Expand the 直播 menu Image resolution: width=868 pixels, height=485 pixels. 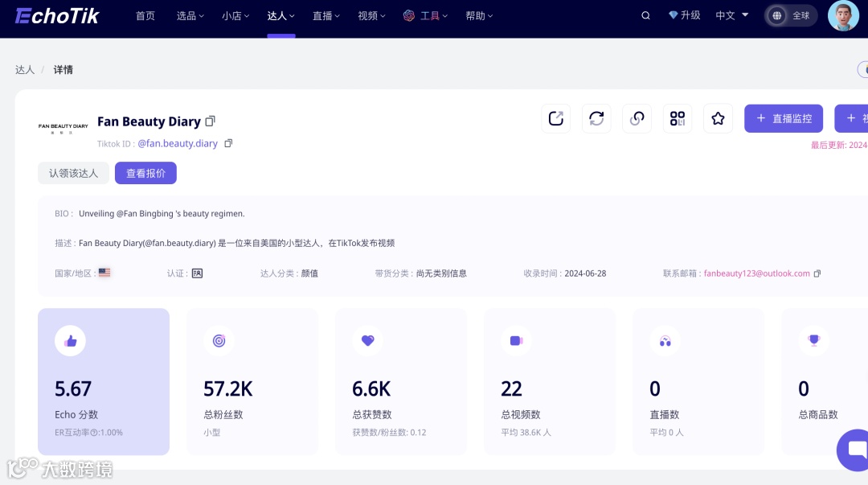coord(326,16)
